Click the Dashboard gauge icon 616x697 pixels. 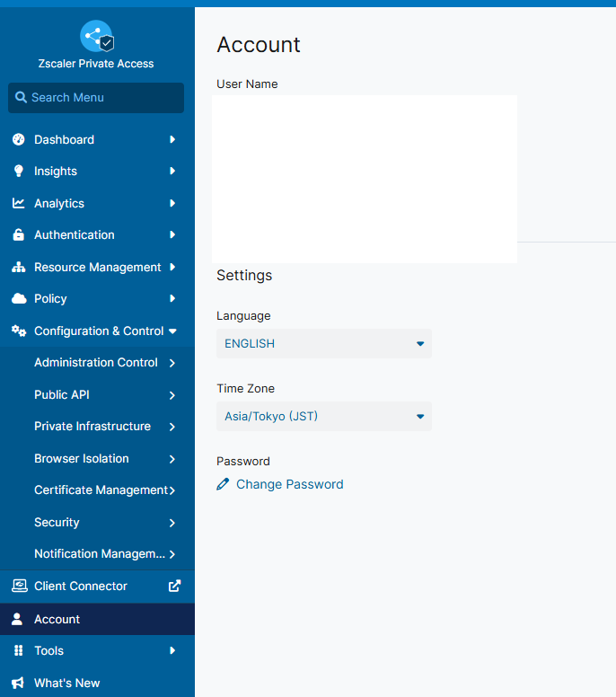point(19,139)
